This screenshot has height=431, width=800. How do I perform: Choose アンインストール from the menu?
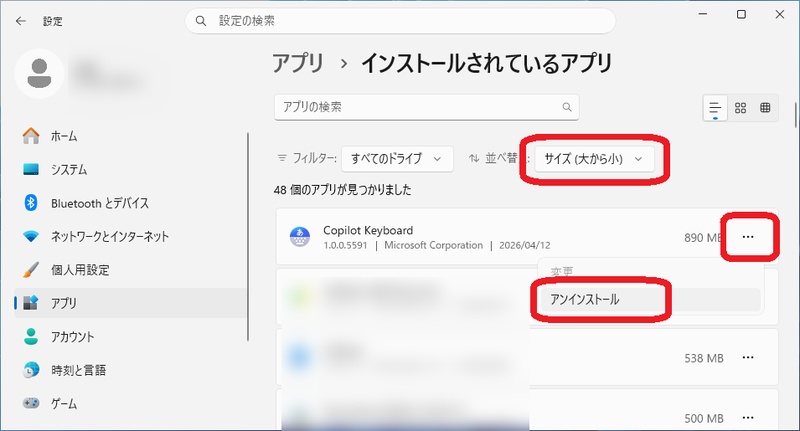(651, 299)
